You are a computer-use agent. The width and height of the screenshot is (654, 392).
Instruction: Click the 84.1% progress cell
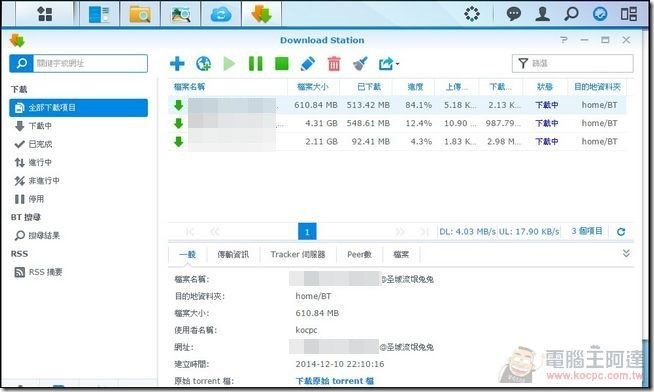click(418, 105)
